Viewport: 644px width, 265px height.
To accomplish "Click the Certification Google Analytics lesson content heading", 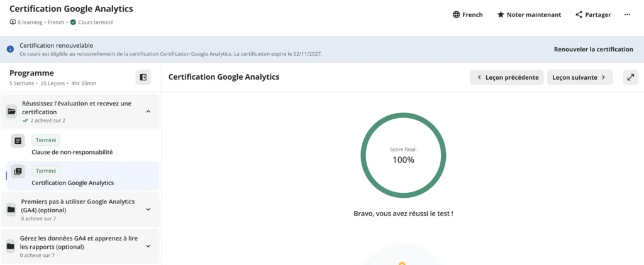I will (224, 77).
